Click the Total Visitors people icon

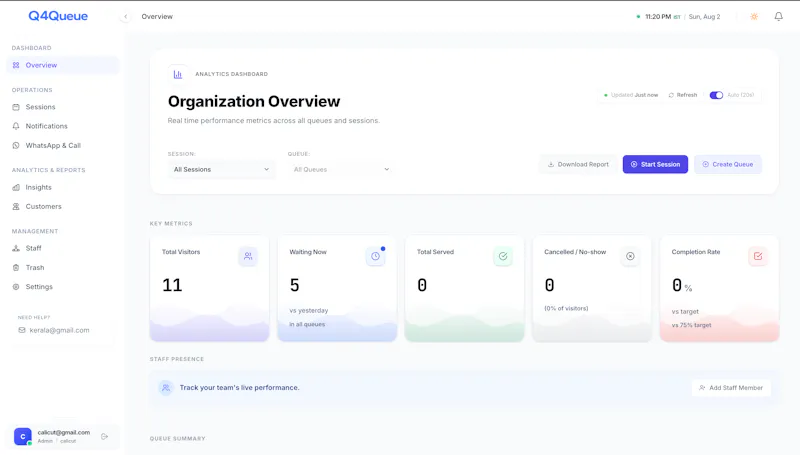(x=248, y=256)
